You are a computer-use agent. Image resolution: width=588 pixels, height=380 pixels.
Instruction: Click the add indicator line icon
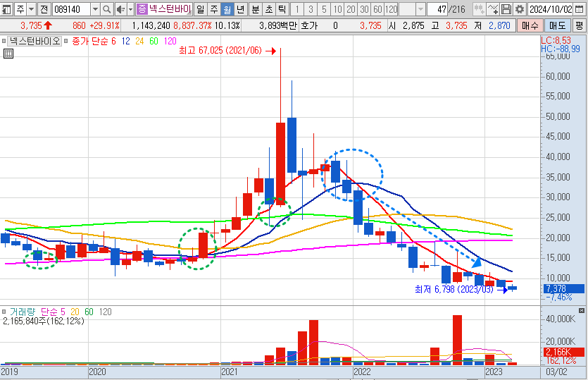coord(493,9)
